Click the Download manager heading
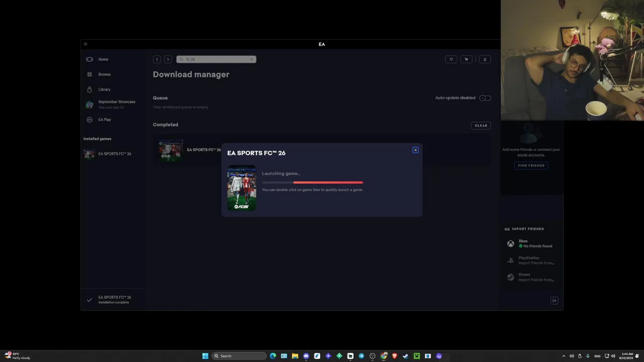The height and width of the screenshot is (362, 644). tap(191, 74)
